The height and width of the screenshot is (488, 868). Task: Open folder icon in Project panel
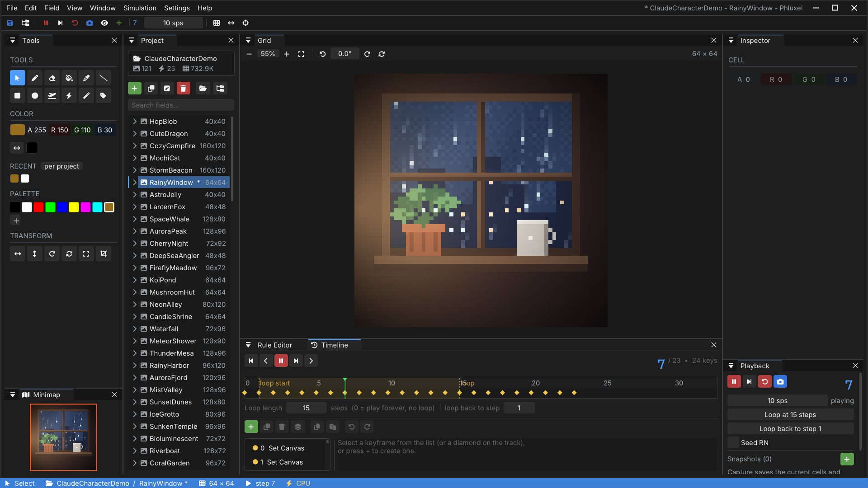(203, 89)
